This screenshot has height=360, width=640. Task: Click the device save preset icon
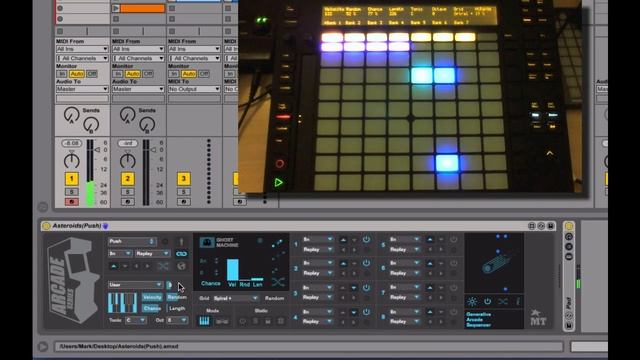point(551,226)
